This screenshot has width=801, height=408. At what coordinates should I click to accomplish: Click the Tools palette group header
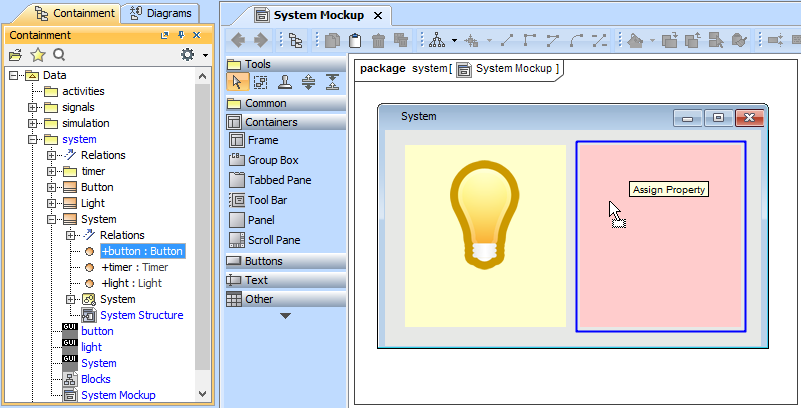[286, 64]
